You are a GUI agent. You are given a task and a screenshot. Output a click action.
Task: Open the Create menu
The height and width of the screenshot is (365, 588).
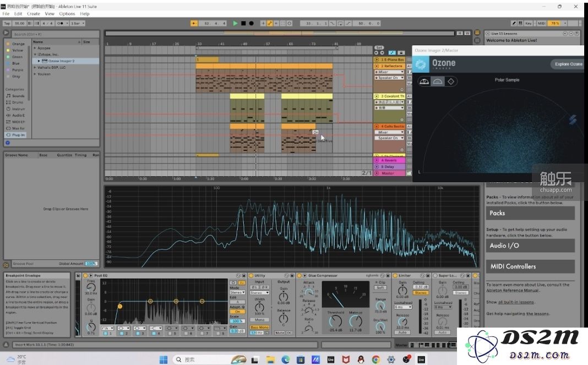[x=34, y=14]
